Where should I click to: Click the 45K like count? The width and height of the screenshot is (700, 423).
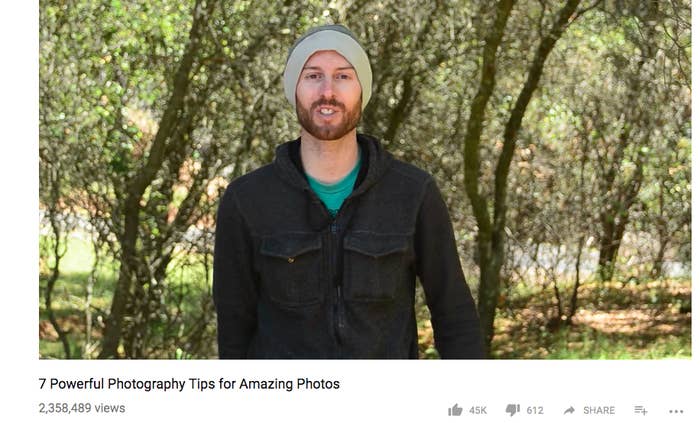478,411
